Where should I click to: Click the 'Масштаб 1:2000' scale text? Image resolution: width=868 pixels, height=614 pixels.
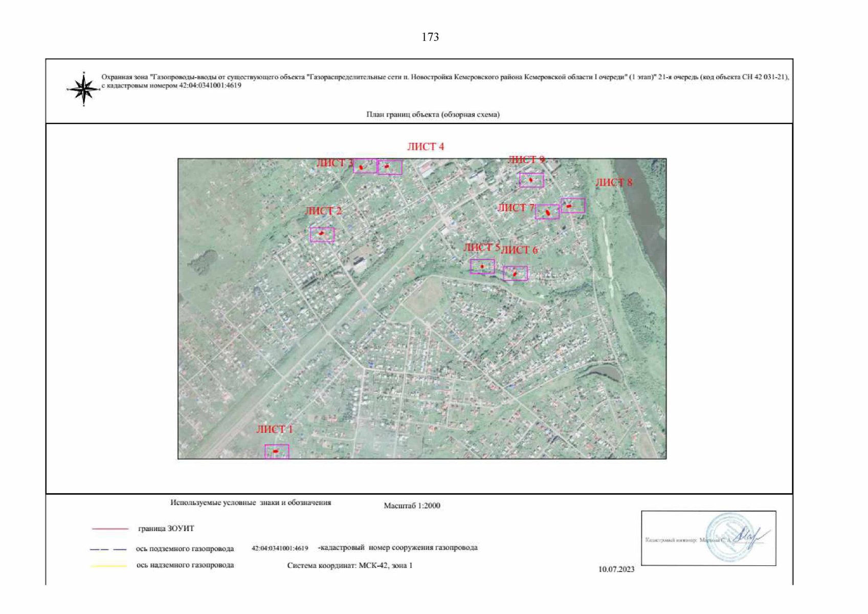[412, 506]
